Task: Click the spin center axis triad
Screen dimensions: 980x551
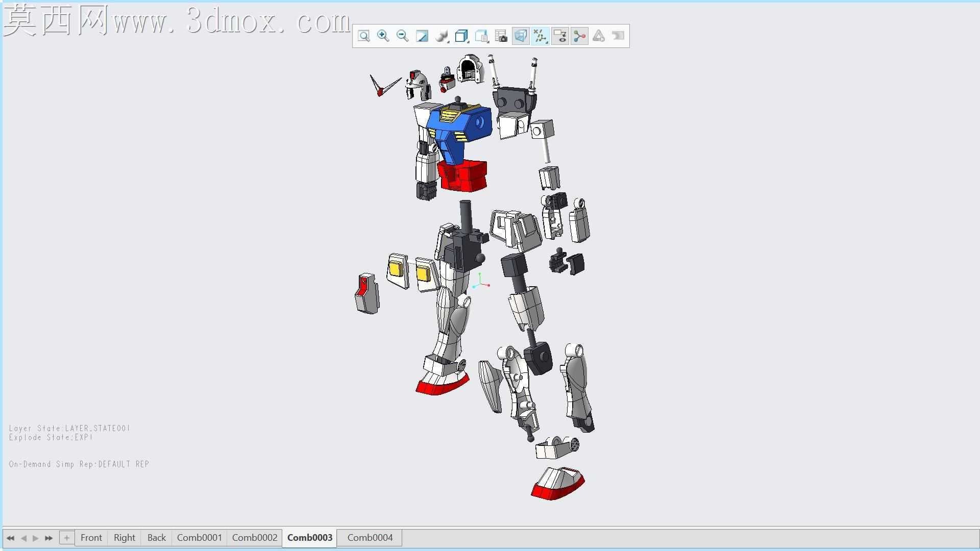Action: tap(480, 282)
